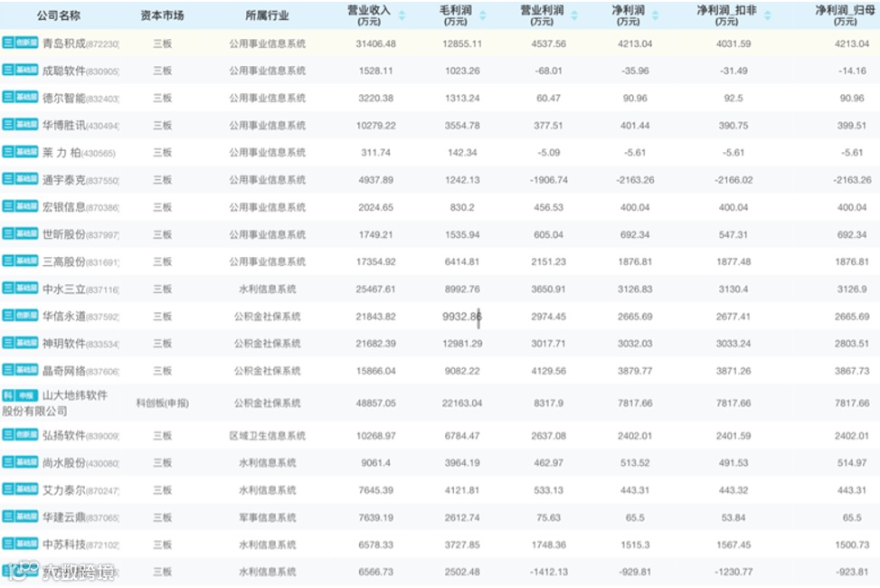Click the 三 board icon beside 成聪软件
The width and height of the screenshot is (880, 588).
click(8, 70)
